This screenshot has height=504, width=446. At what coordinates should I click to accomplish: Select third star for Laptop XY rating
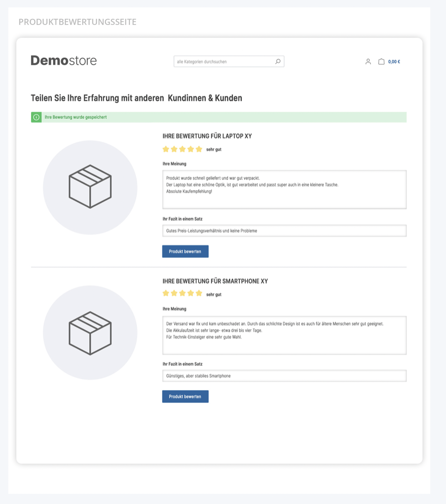coord(182,149)
